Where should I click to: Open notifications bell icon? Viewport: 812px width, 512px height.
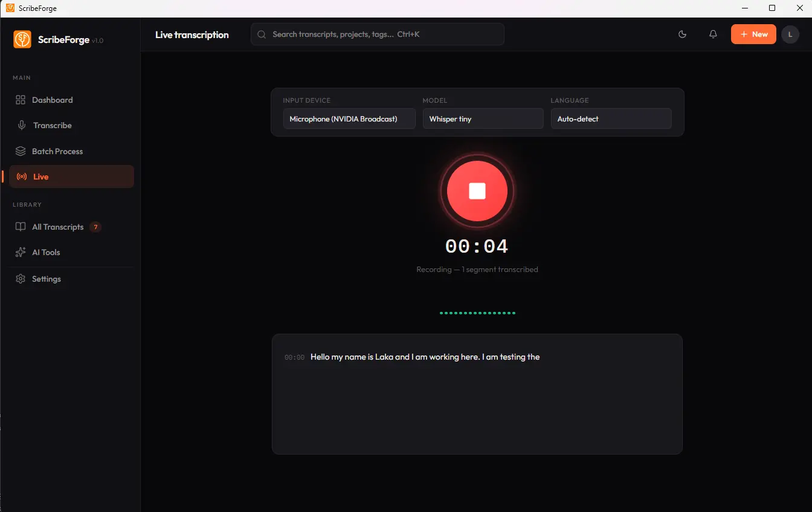click(713, 34)
